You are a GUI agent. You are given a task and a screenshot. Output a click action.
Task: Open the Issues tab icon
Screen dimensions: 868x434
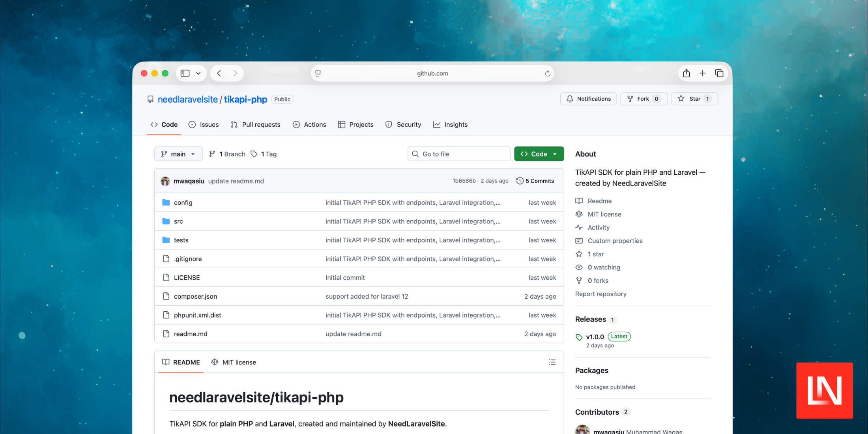[193, 124]
